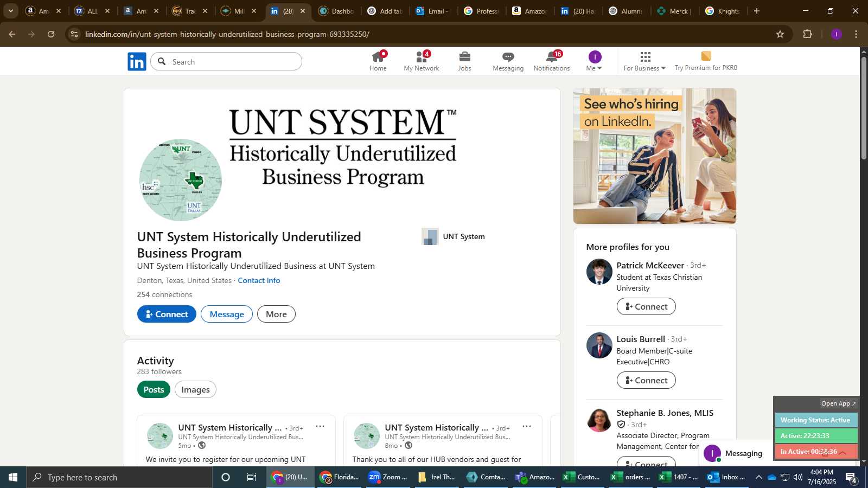Open Patrick McKeever's profile name
Screen dimensions: 868x488
[650, 265]
